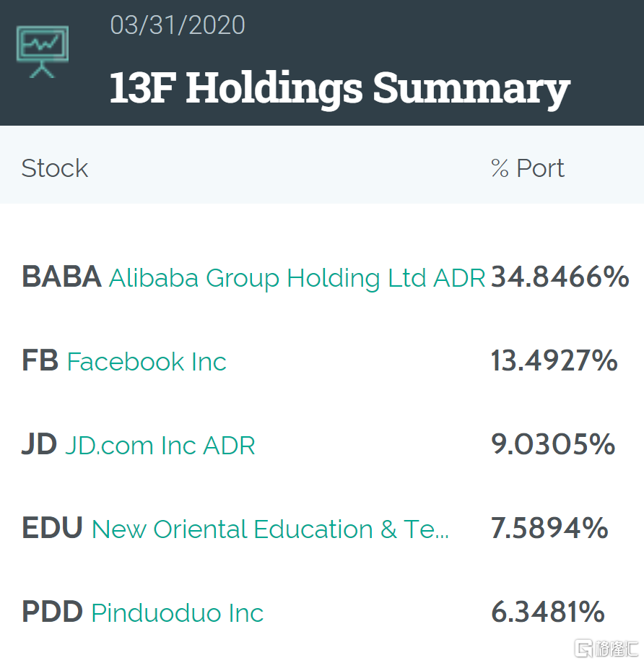Viewport: 644px width, 663px height.
Task: Click the Stock column header
Action: click(x=55, y=168)
